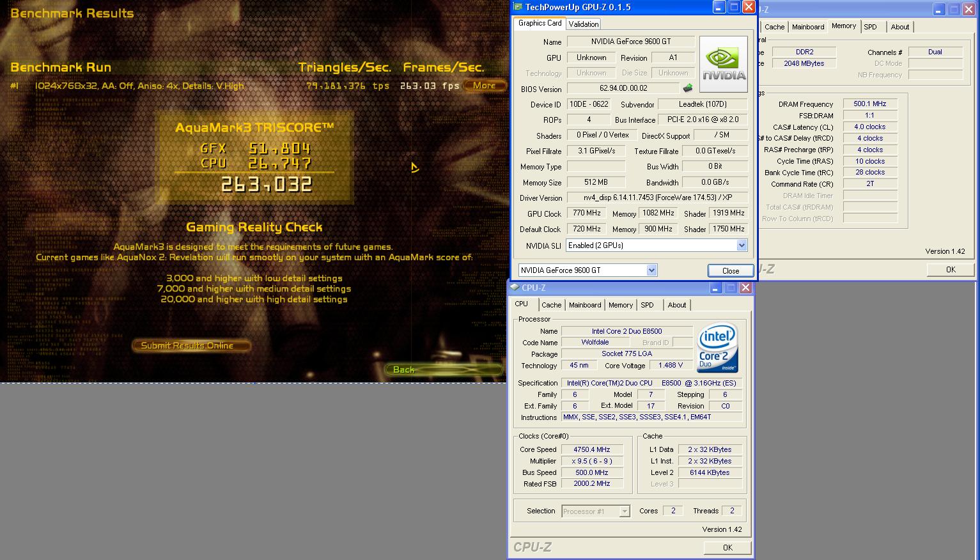This screenshot has width=980, height=560.
Task: Minimize the back CPU-Z memory window
Action: pos(938,9)
